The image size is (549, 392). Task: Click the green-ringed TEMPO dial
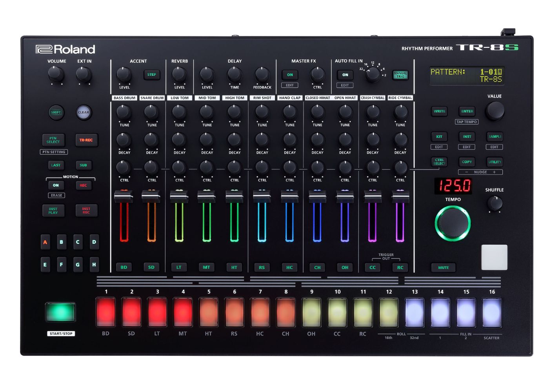point(453,223)
